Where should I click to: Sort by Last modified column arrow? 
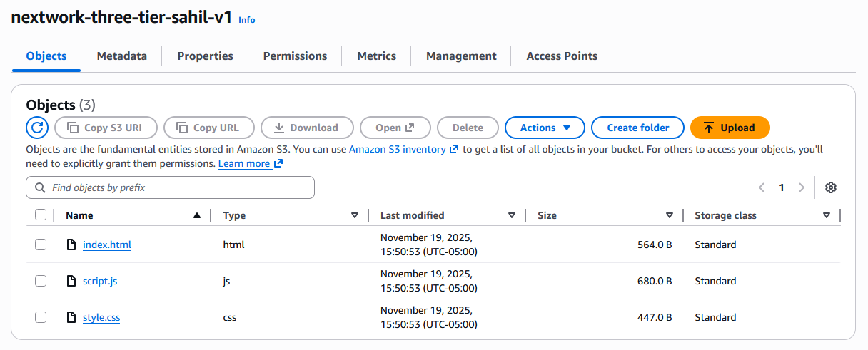(511, 215)
